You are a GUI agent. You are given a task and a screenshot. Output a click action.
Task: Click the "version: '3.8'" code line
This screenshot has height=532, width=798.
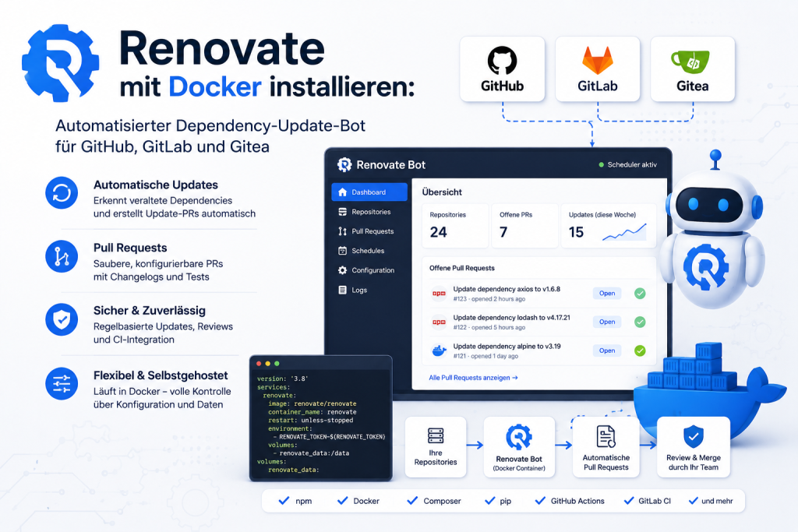282,379
